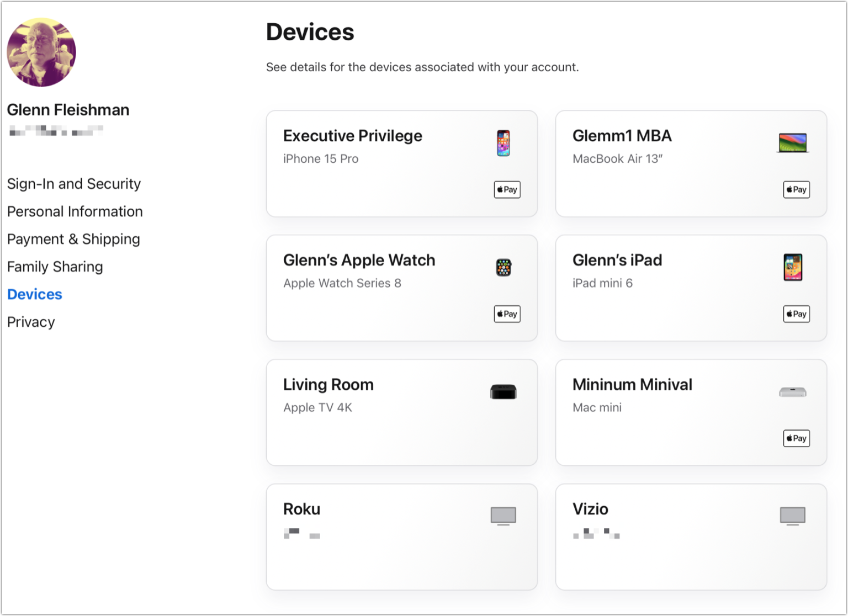Open Sign-In and Security settings

[74, 184]
